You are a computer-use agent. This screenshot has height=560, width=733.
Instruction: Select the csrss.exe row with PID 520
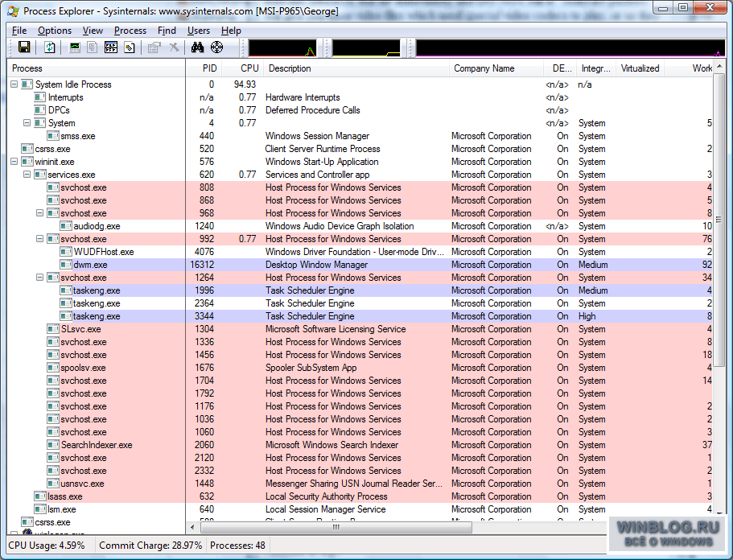(360, 149)
